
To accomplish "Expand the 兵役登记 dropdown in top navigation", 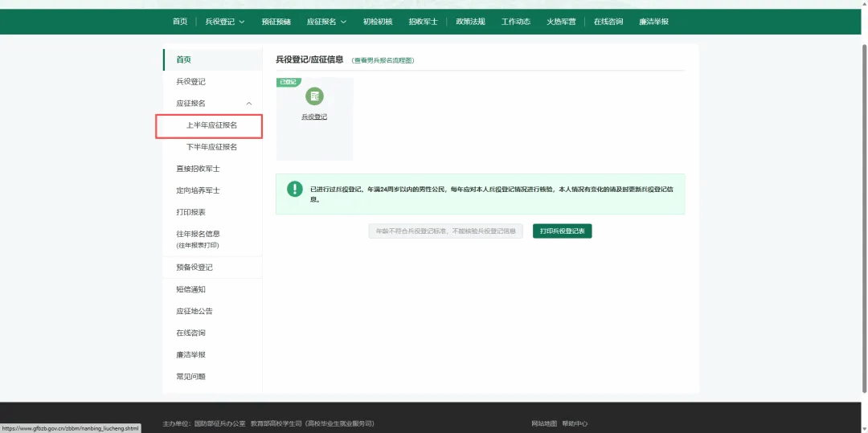I will pos(224,22).
